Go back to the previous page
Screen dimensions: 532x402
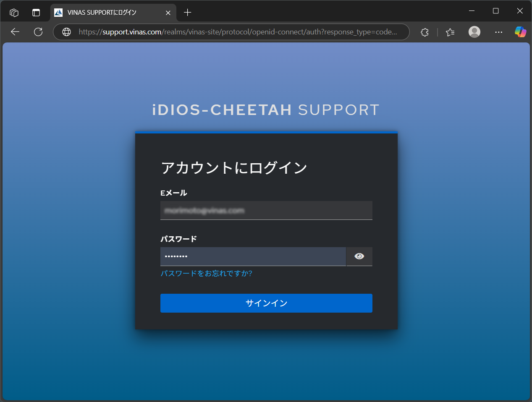click(15, 32)
